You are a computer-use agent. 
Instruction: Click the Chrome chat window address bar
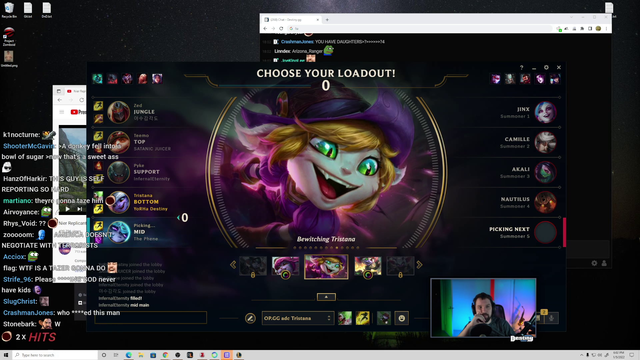(420, 29)
